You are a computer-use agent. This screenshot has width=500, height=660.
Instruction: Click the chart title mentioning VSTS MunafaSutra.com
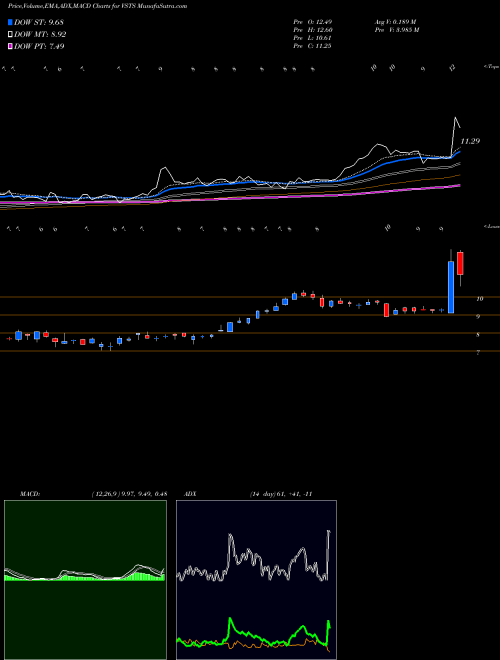click(x=98, y=6)
